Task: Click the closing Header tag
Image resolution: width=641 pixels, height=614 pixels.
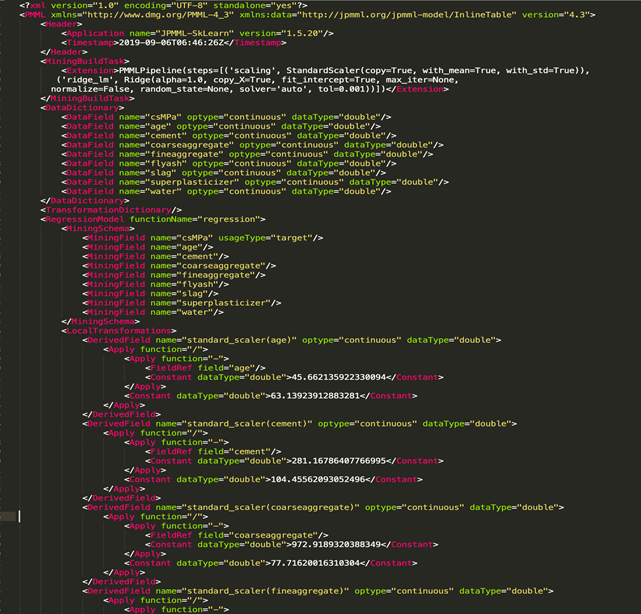Action: coord(64,52)
